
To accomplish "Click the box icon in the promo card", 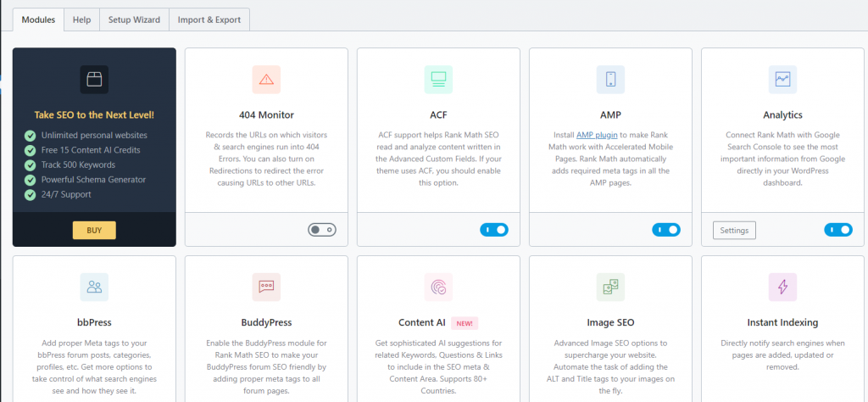I will (x=94, y=80).
